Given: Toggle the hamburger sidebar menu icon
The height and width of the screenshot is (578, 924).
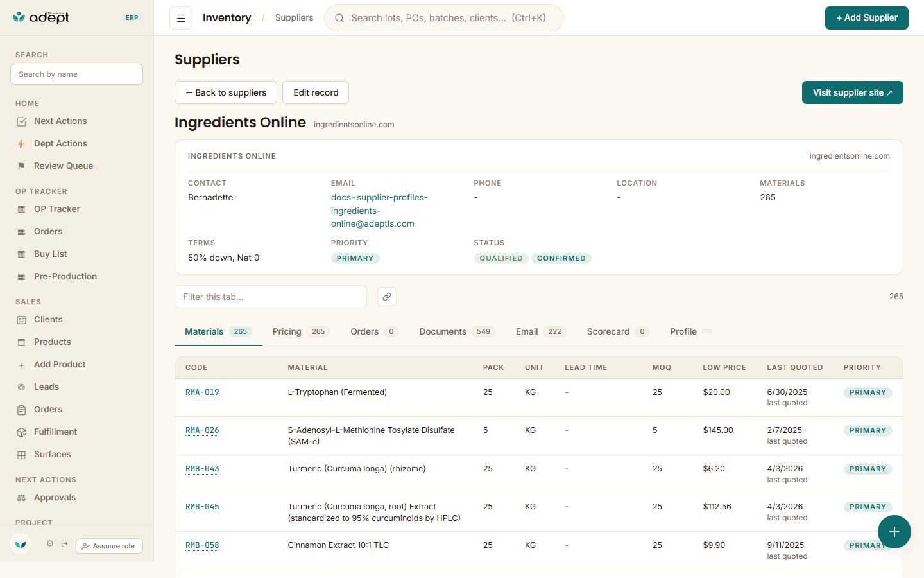Looking at the screenshot, I should point(181,18).
